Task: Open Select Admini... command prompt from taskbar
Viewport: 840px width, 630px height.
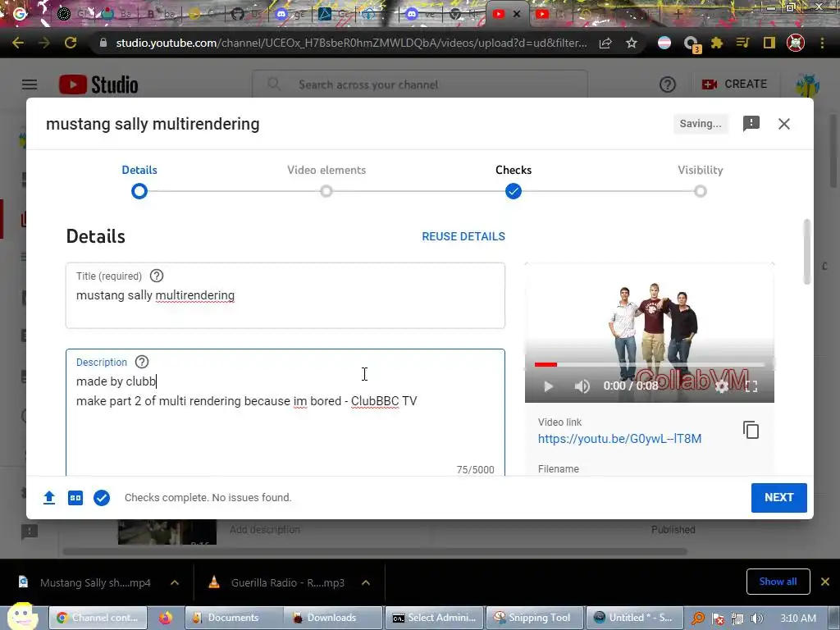Action: click(435, 618)
